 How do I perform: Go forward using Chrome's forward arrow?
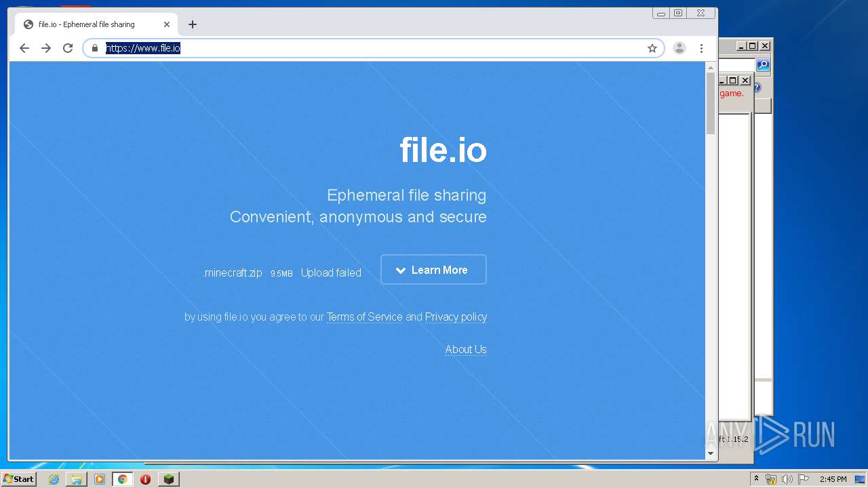[x=46, y=48]
